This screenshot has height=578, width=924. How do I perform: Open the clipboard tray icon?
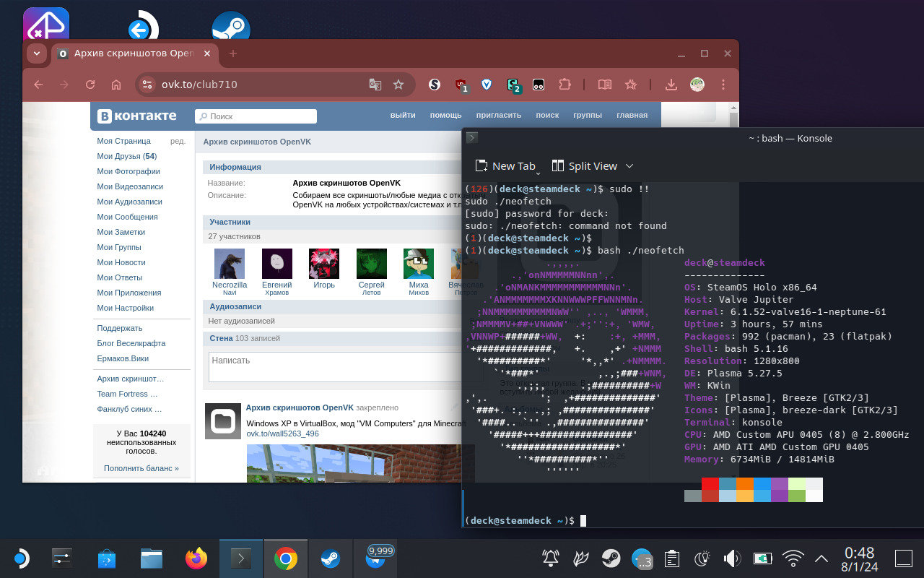pos(672,558)
